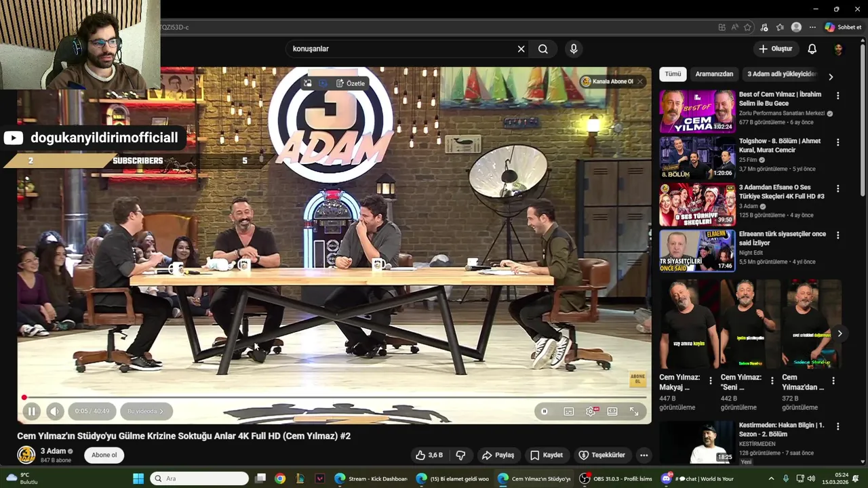The height and width of the screenshot is (488, 868).
Task: Open Copilot 'Sohbet et' button
Action: coord(843,27)
